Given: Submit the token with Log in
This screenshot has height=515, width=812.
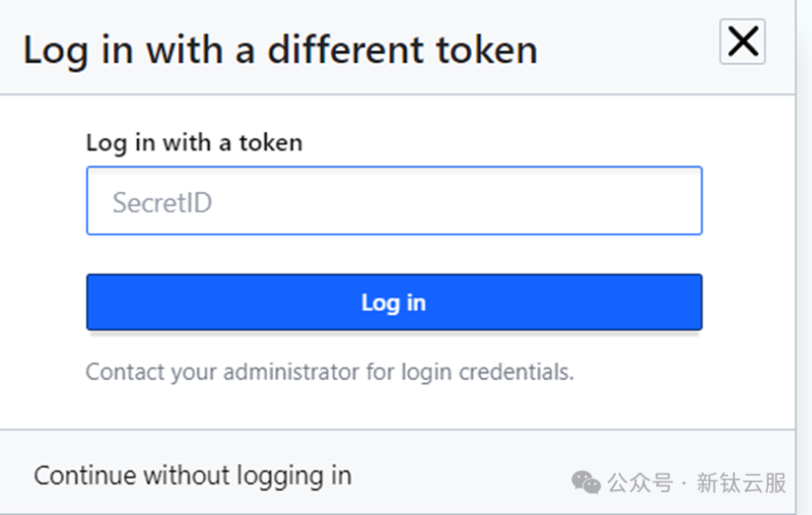Looking at the screenshot, I should point(394,302).
